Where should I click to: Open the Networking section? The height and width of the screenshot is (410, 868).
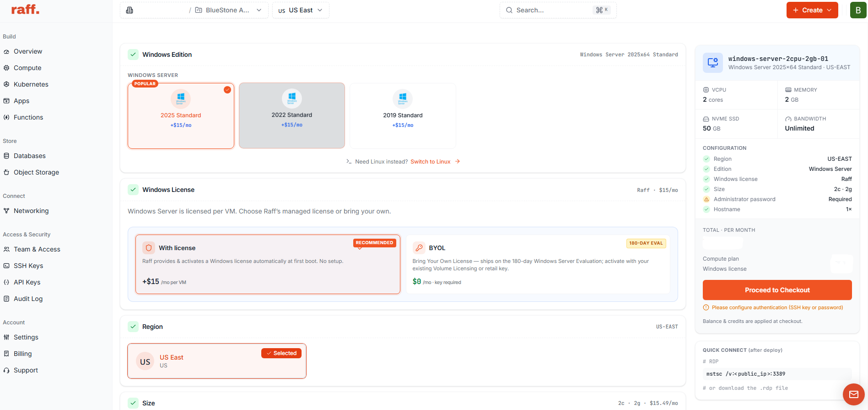[31, 211]
